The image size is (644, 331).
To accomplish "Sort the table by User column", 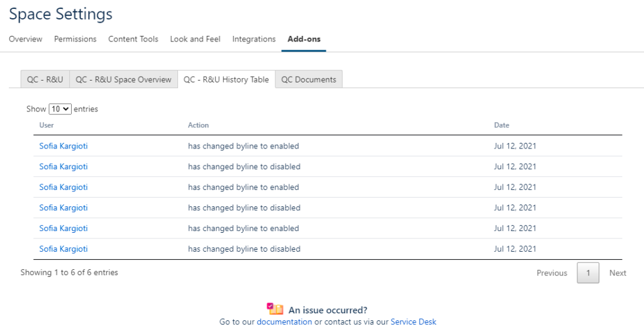I will [47, 125].
